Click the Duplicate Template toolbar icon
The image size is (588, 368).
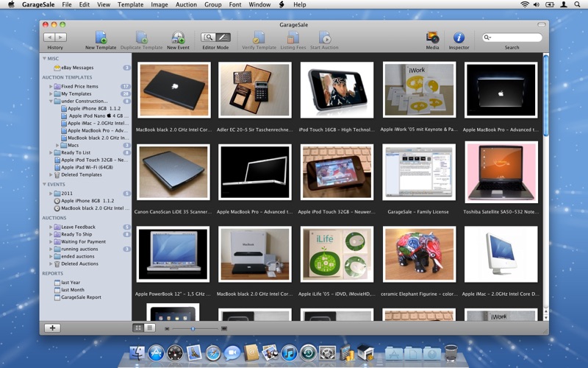(x=141, y=38)
